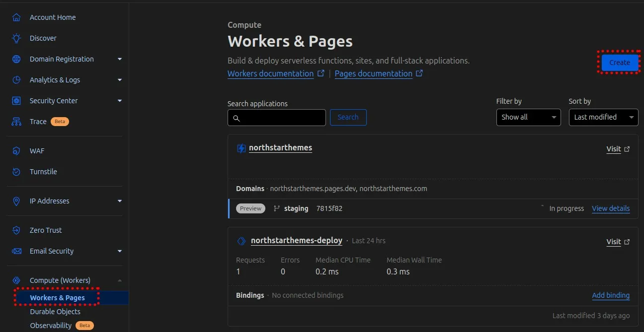This screenshot has width=644, height=332.
Task: Click the Email Security envelope icon
Action: (16, 251)
